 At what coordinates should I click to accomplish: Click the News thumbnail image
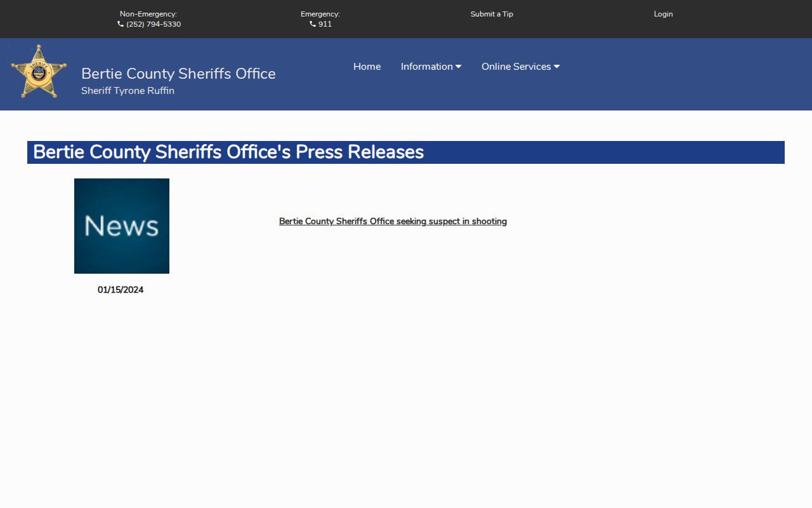[x=122, y=226]
